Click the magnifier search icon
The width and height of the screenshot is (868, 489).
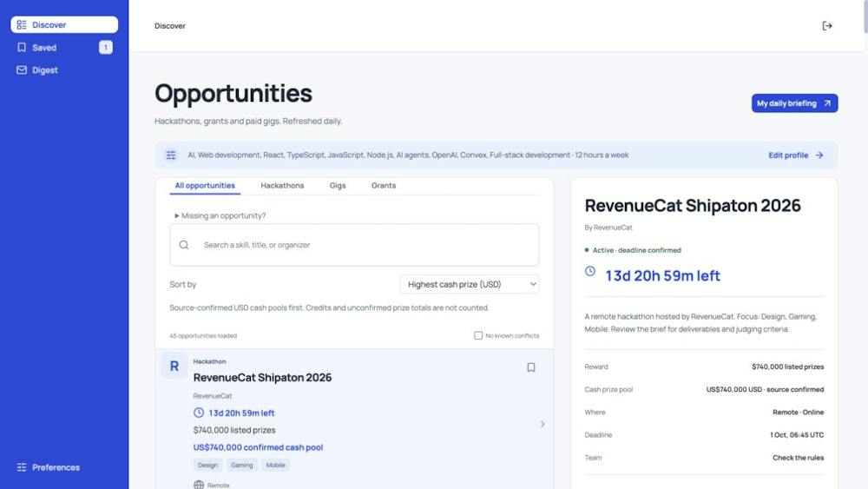point(184,245)
